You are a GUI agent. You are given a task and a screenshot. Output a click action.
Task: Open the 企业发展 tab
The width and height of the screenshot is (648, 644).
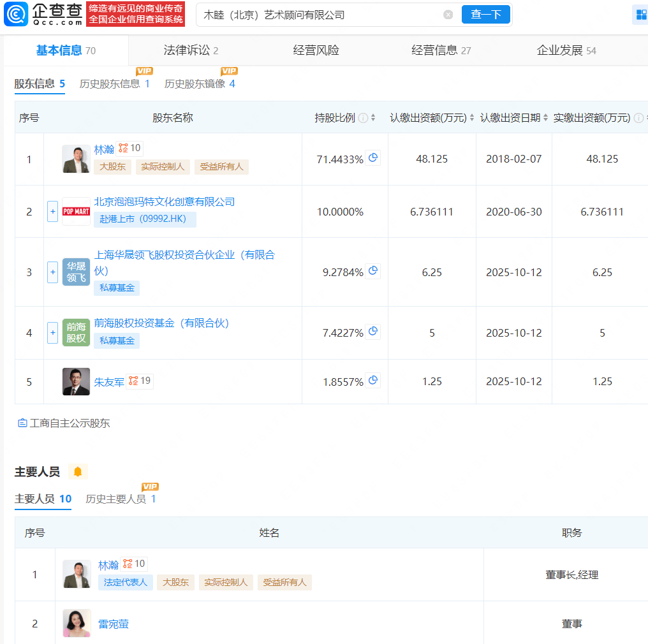click(x=566, y=50)
